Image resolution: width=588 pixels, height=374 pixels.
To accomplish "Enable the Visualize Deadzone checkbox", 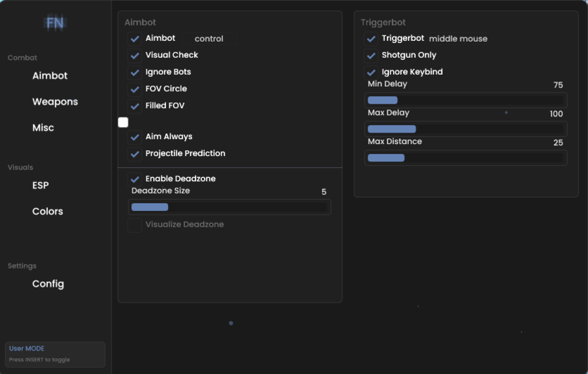I will pos(135,225).
